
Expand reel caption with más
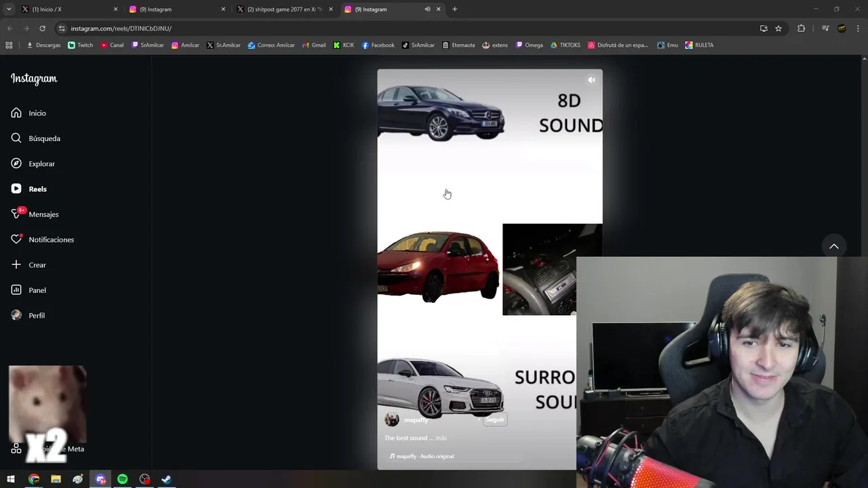441,438
